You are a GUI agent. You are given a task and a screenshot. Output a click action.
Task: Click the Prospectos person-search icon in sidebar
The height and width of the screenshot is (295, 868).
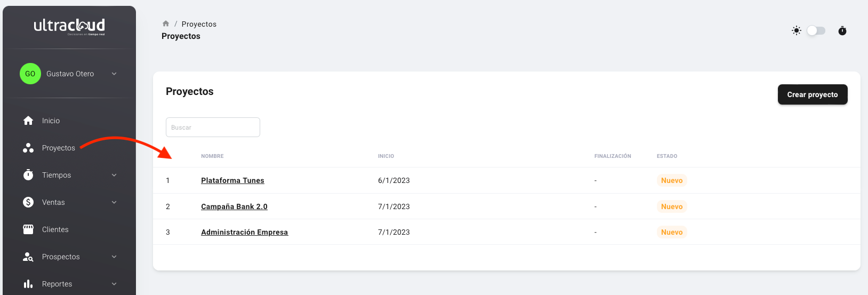tap(28, 257)
